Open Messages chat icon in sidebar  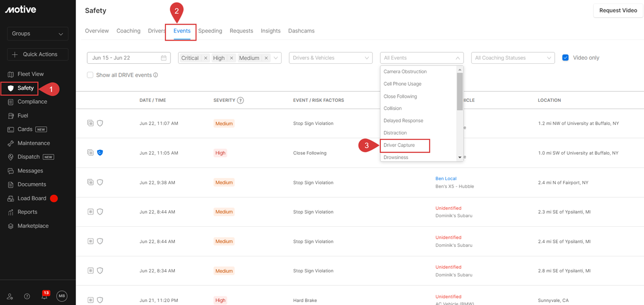pos(11,171)
